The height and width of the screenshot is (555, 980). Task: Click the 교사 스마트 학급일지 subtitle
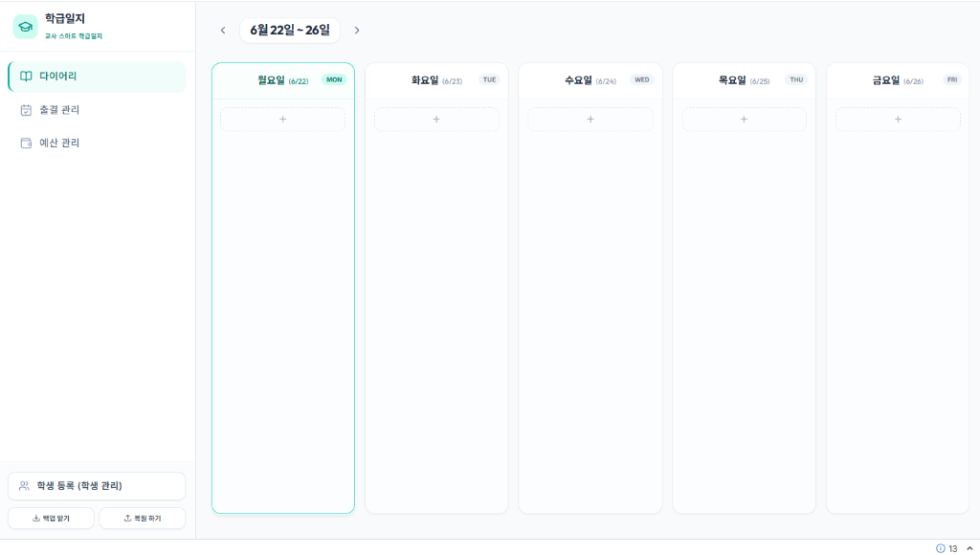pyautogui.click(x=74, y=36)
